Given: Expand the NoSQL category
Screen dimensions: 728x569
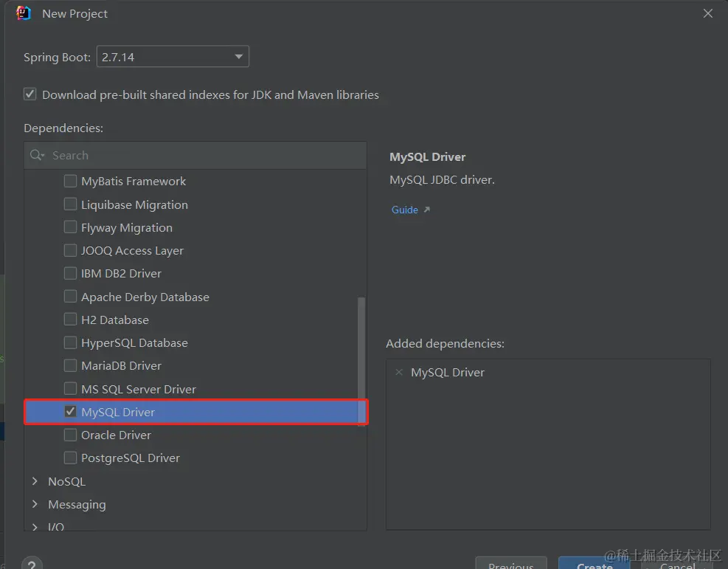Looking at the screenshot, I should coord(35,481).
